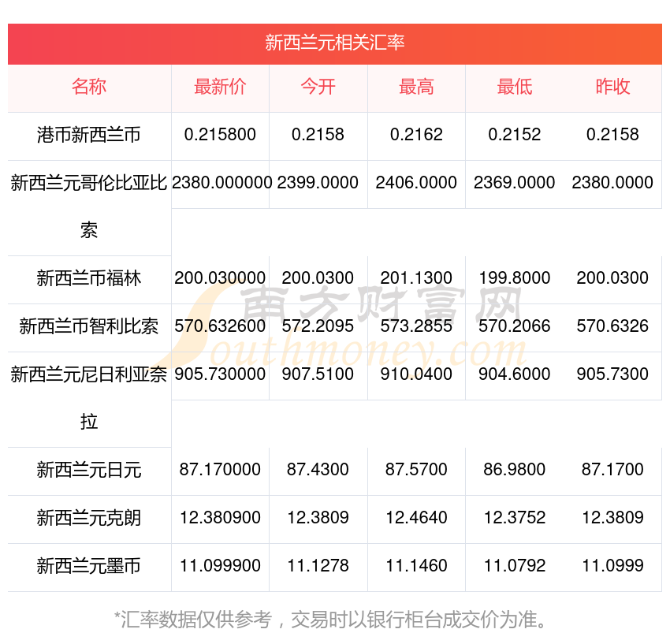Image resolution: width=670 pixels, height=644 pixels.
Task: Click the low value 0.2152
Action: [515, 135]
